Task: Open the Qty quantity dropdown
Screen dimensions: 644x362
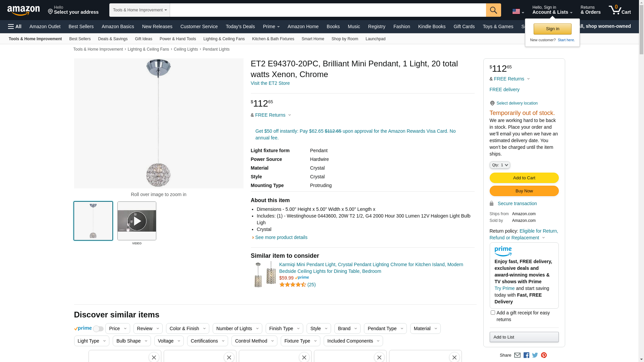Action: pyautogui.click(x=499, y=165)
